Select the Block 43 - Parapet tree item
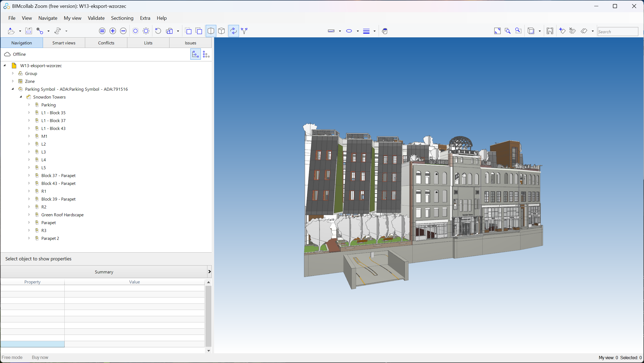 point(58,183)
